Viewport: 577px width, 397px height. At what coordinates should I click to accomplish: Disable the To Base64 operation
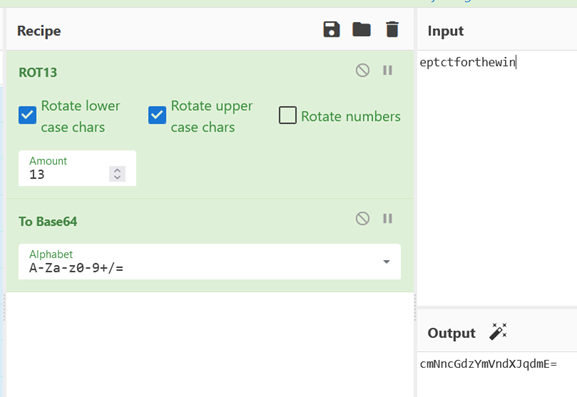click(x=362, y=219)
